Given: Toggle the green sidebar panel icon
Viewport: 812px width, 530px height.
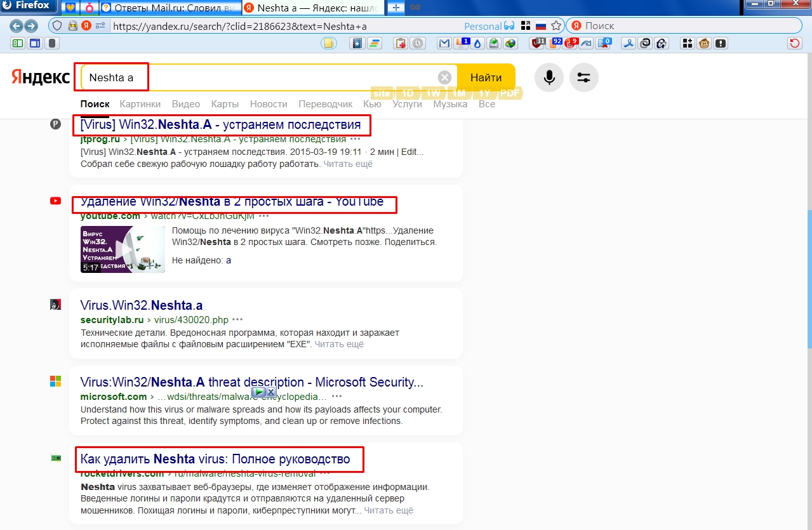Looking at the screenshot, I should (18, 43).
